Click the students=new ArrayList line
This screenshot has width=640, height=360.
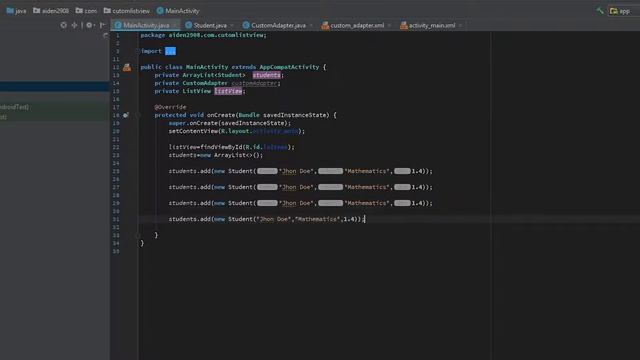[x=216, y=155]
